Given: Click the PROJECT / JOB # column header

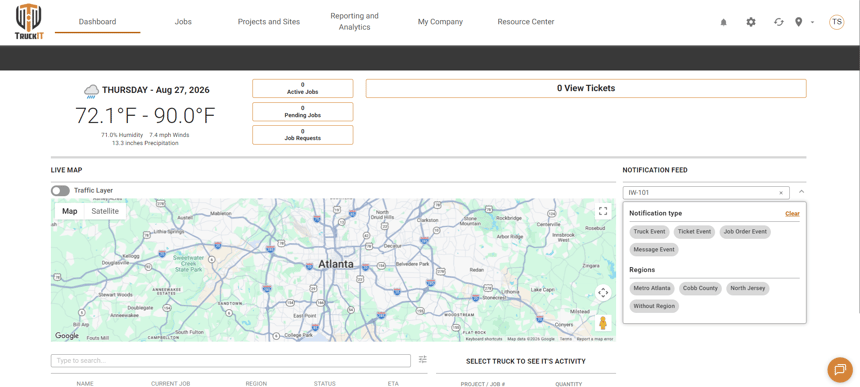Looking at the screenshot, I should pos(483,384).
